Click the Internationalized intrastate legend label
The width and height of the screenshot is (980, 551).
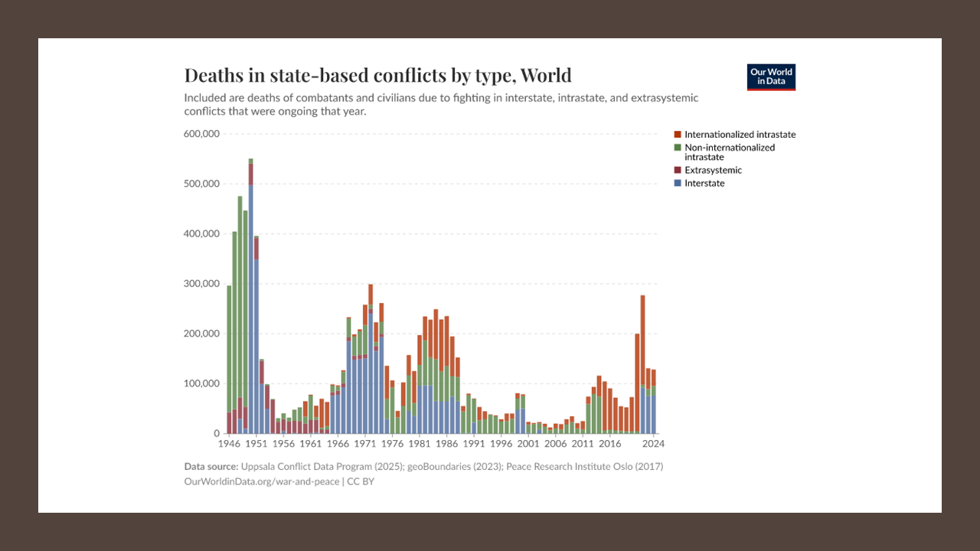[740, 135]
